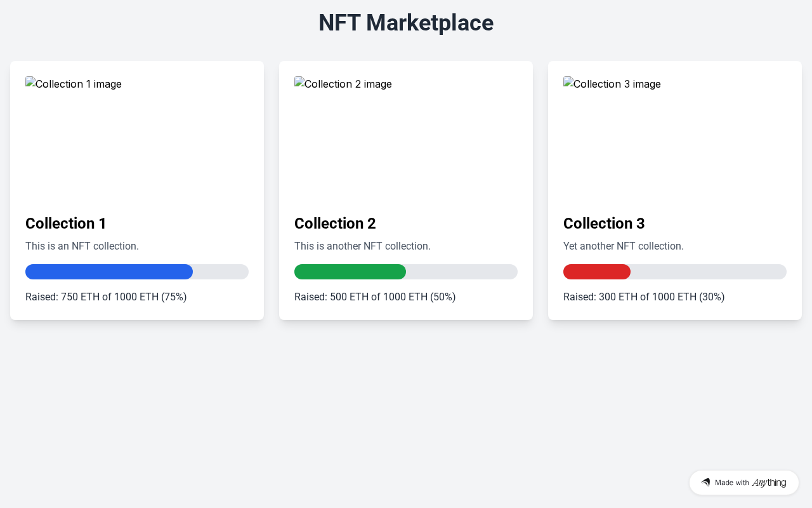The width and height of the screenshot is (812, 508).
Task: Click the NFT Marketplace page heading
Action: [x=406, y=23]
